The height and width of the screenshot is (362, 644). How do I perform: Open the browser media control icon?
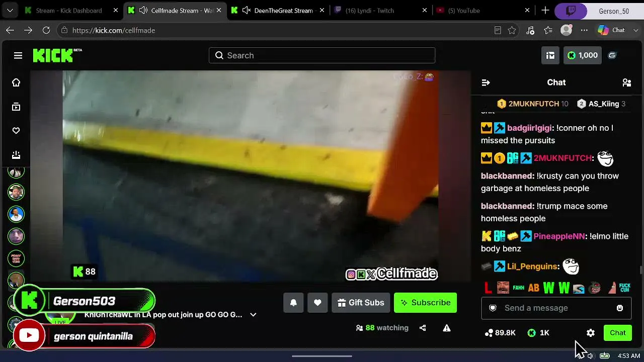(530, 30)
